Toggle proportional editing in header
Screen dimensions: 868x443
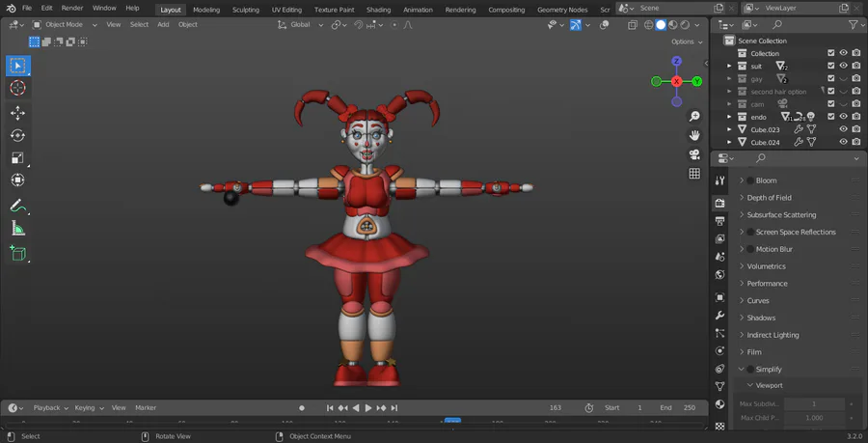tap(394, 25)
